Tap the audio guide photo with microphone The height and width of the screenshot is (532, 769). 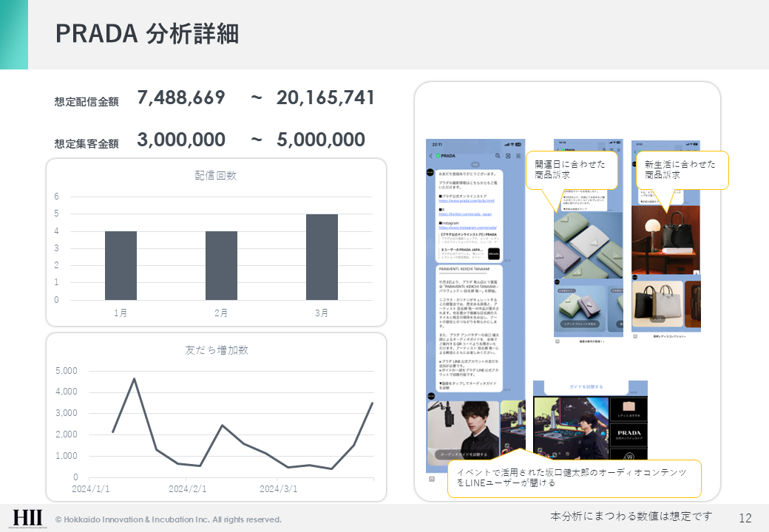click(463, 432)
